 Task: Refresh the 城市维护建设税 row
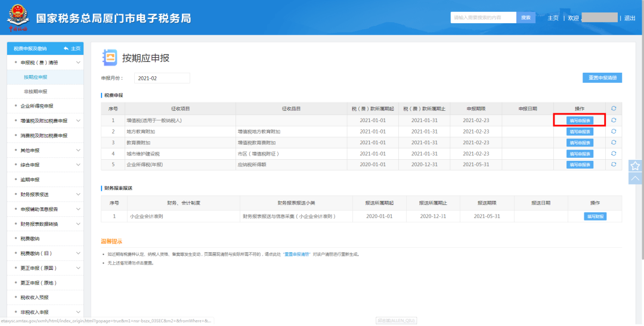click(x=614, y=154)
